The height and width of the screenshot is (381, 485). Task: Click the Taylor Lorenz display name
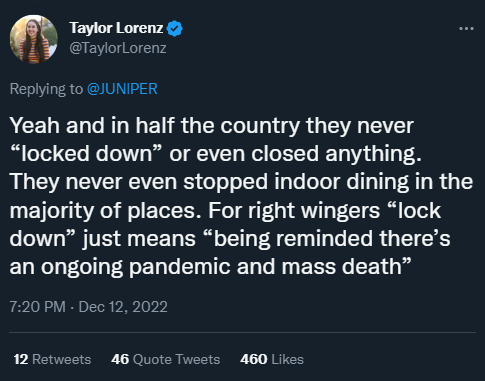(x=116, y=28)
